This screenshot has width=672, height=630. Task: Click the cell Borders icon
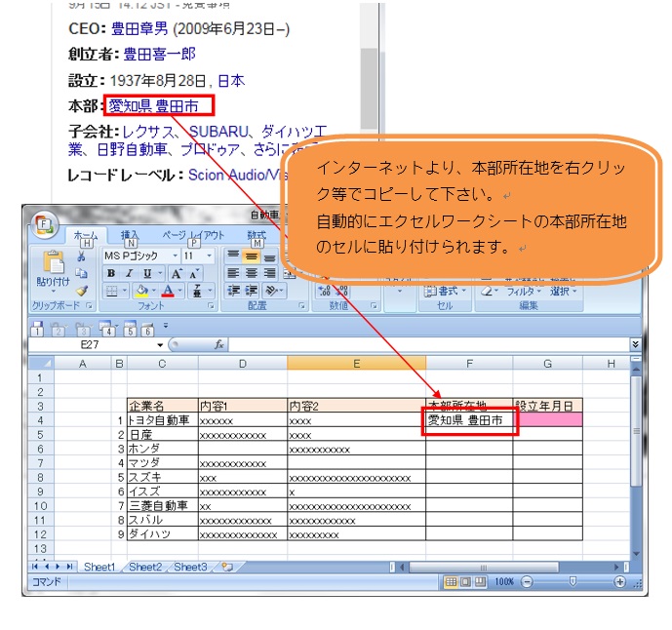pyautogui.click(x=111, y=291)
